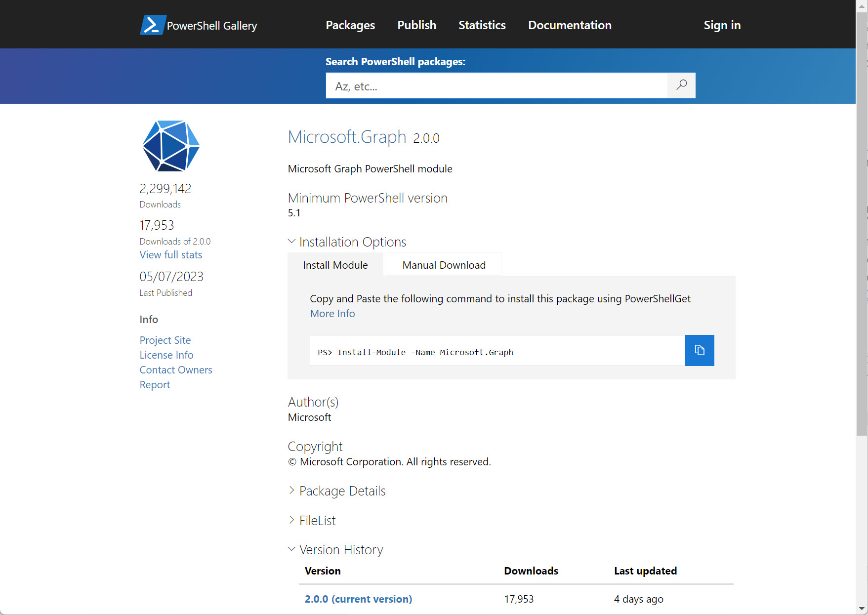Click the Microsoft.Graph package title
This screenshot has width=868, height=615.
tap(347, 137)
